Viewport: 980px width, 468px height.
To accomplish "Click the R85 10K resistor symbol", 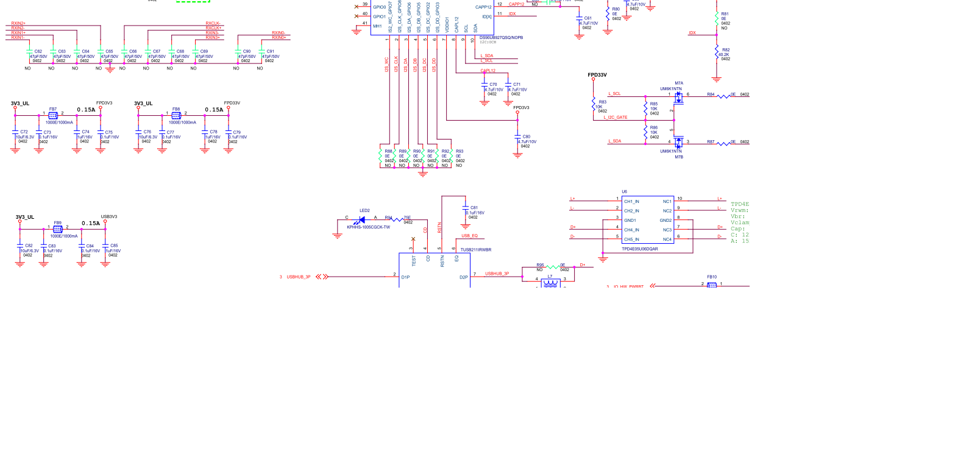I will [645, 108].
